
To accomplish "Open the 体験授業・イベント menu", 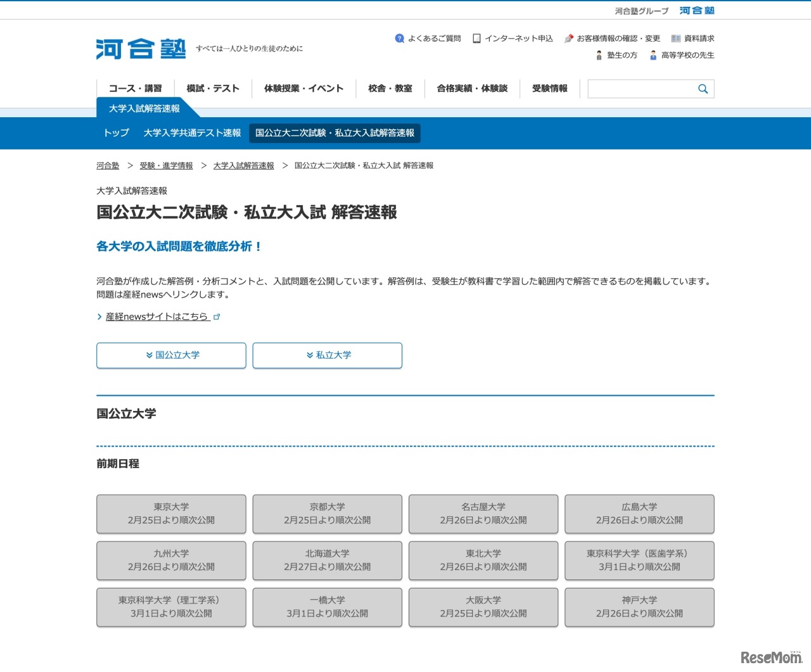I will 303,89.
